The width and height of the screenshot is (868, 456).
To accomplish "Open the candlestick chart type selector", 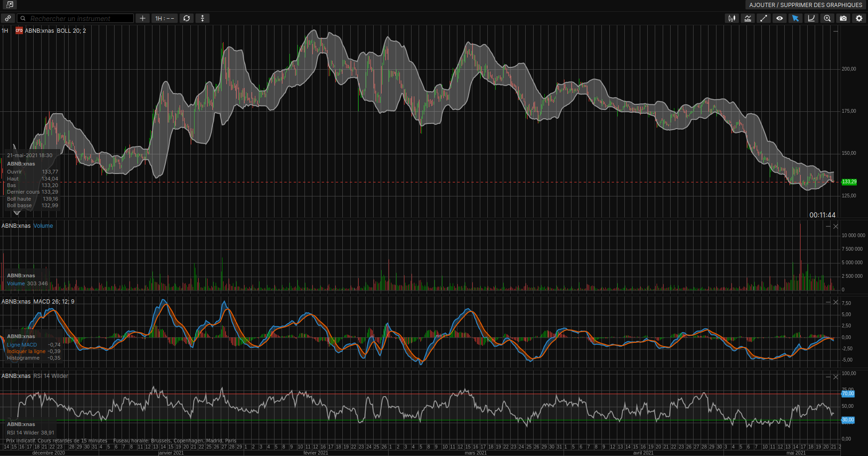I will tap(732, 18).
